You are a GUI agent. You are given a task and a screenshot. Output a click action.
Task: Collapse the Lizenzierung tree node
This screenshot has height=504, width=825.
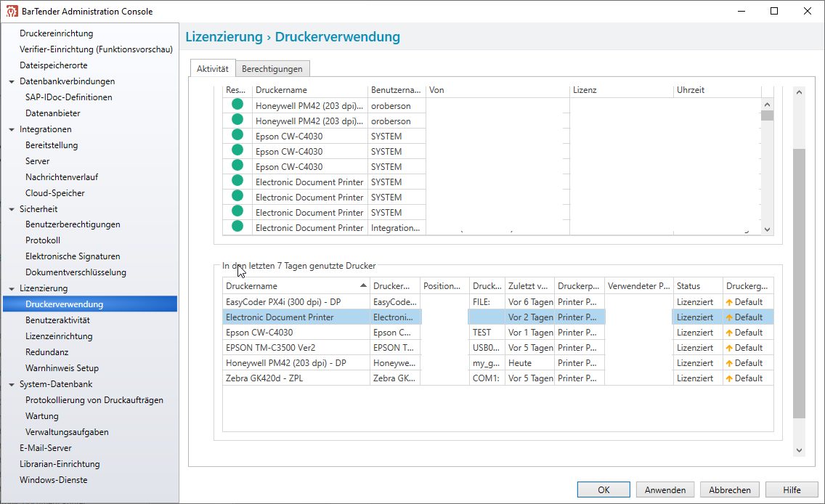click(x=12, y=289)
